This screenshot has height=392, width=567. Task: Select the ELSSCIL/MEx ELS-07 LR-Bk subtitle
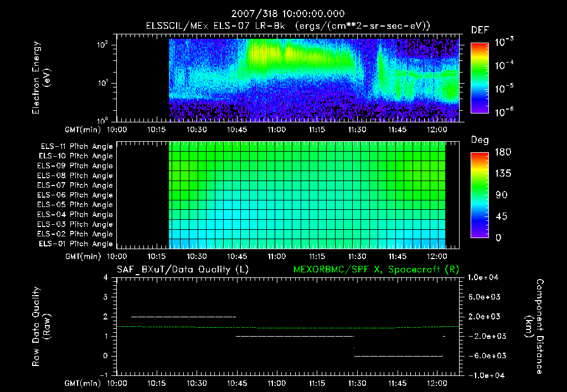215,26
